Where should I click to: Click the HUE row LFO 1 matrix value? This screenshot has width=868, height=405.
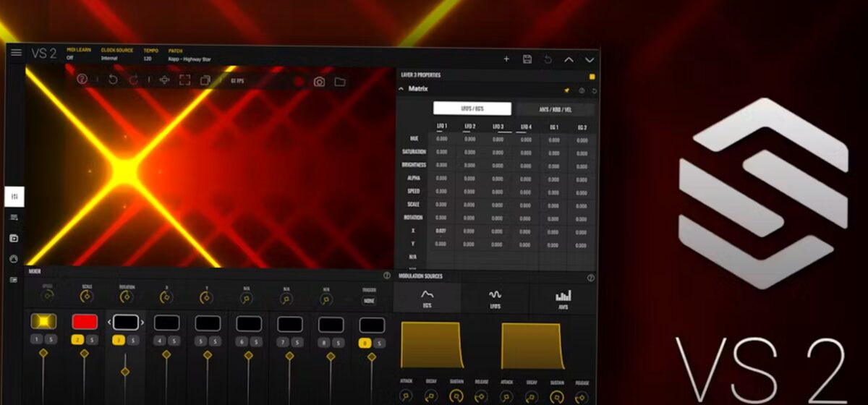[x=441, y=139]
